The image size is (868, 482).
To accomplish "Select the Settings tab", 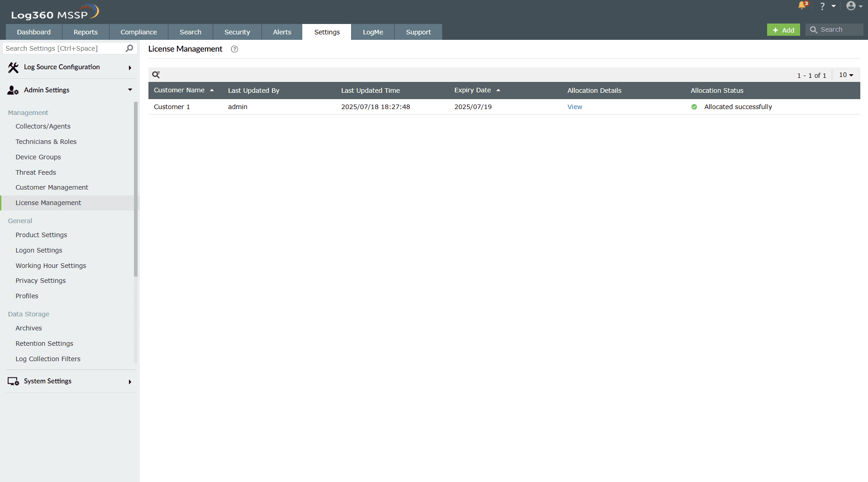I will point(327,32).
